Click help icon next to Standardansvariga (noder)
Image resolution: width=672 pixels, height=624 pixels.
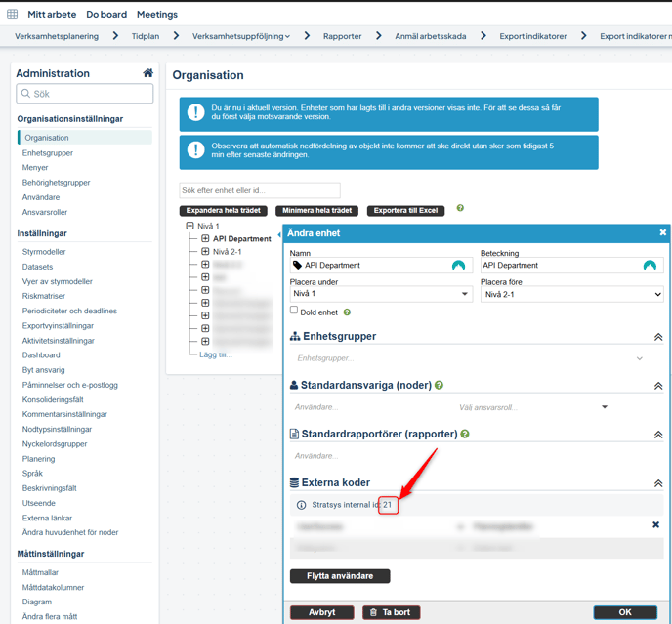439,386
